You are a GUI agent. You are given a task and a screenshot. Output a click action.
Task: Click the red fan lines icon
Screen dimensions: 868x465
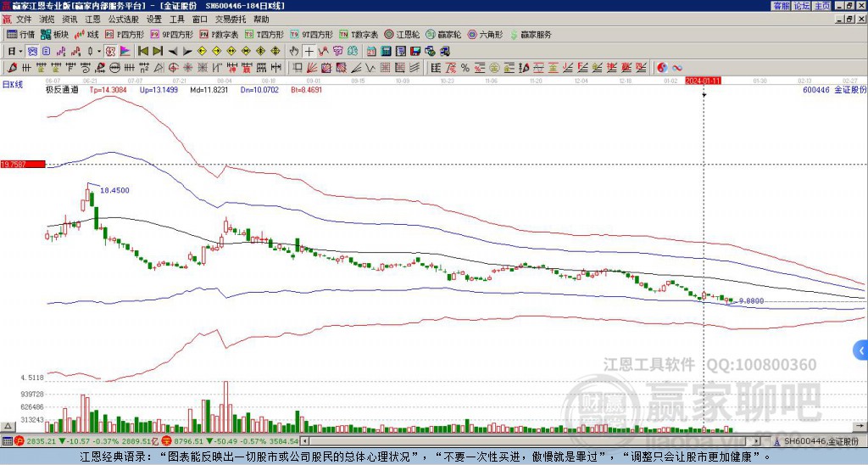(312, 68)
